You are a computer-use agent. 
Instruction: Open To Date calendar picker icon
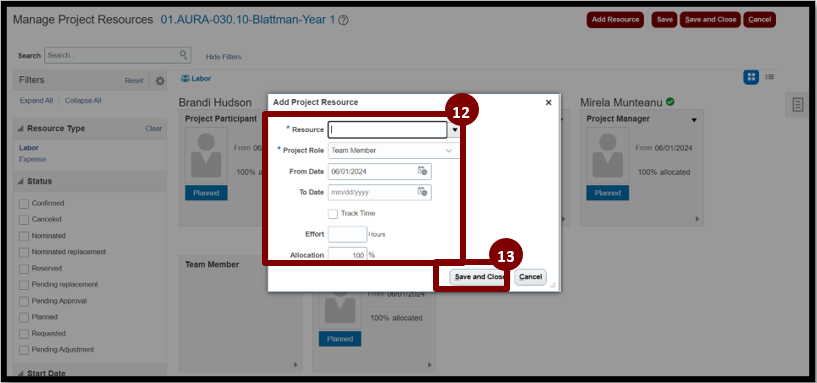423,192
